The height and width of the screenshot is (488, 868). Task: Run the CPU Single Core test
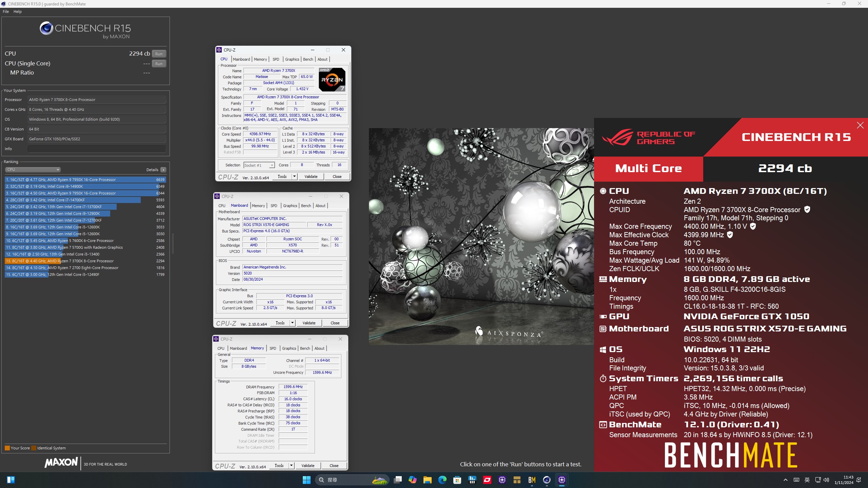[159, 64]
